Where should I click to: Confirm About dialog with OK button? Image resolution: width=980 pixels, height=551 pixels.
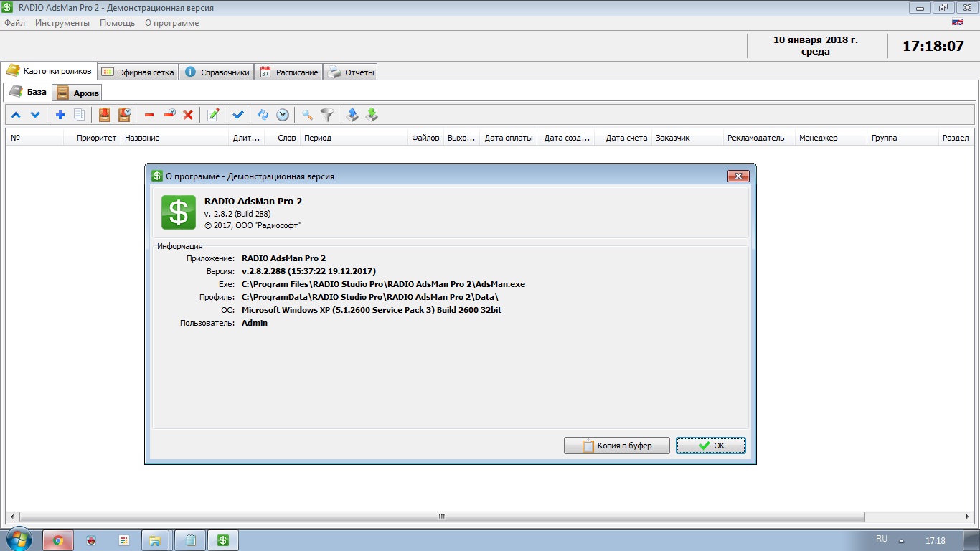click(x=711, y=446)
